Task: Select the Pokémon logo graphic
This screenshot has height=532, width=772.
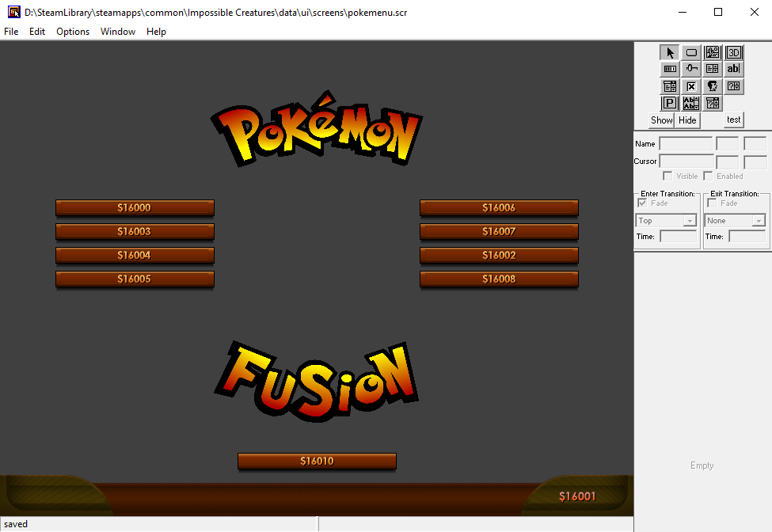Action: [316, 129]
